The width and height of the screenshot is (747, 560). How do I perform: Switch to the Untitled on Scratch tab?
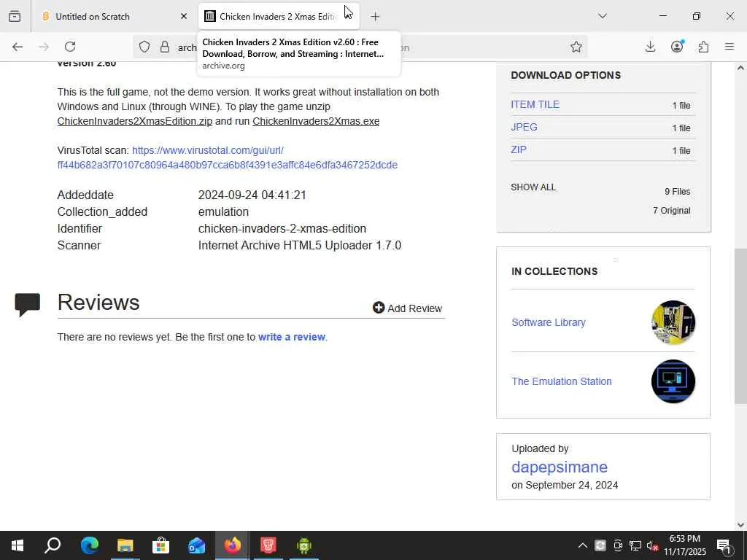click(x=114, y=16)
